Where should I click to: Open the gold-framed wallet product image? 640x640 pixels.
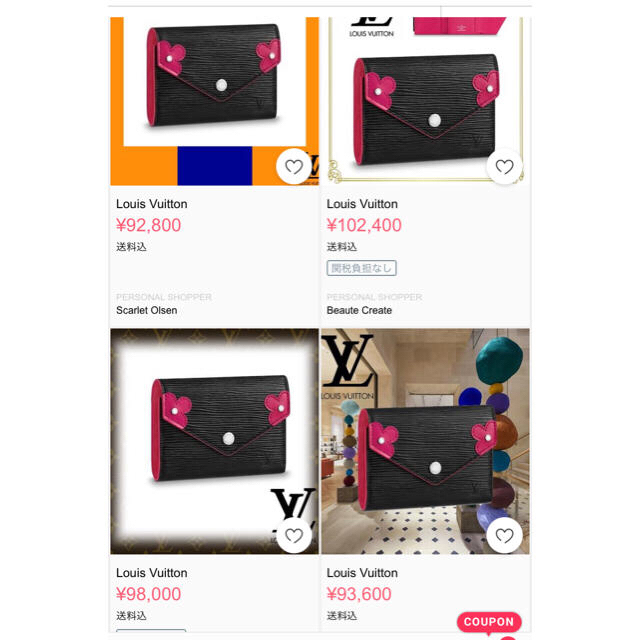[x=425, y=101]
